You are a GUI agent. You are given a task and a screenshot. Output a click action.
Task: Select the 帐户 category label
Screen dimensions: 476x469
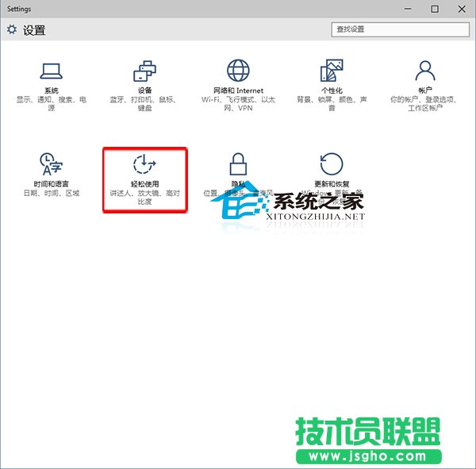click(x=425, y=90)
